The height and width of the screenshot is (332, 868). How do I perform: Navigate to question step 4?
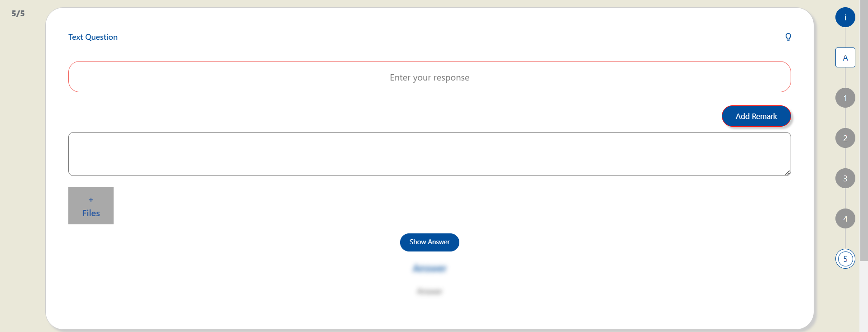(x=845, y=218)
